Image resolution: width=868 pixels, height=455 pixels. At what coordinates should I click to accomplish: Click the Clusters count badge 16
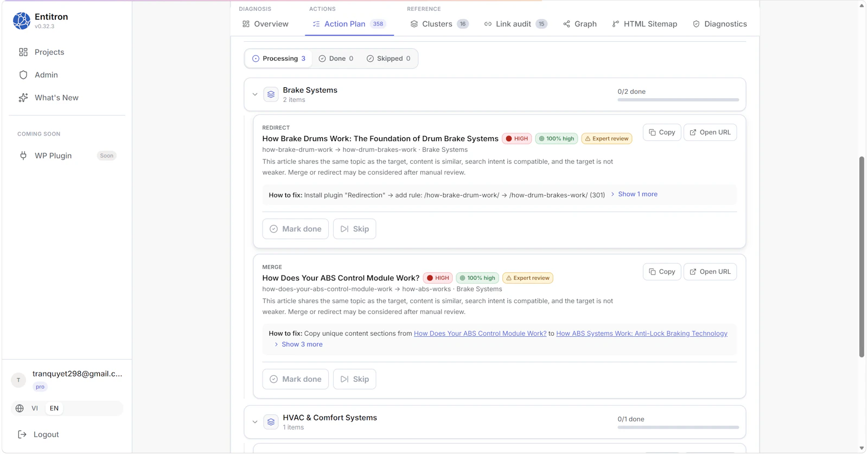click(x=463, y=24)
